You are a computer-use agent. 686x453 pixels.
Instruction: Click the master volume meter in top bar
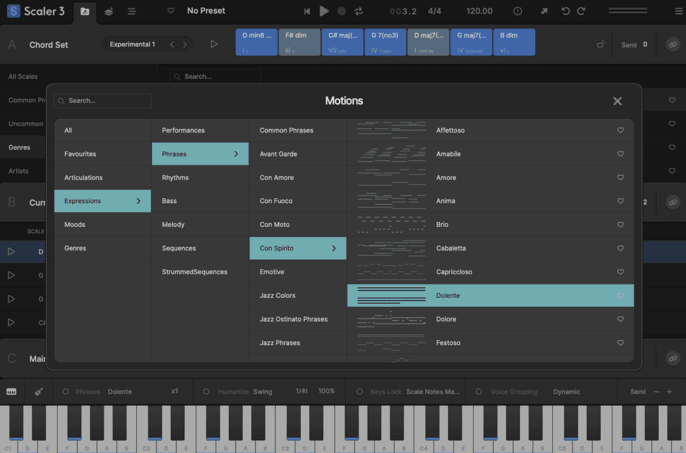tap(627, 11)
